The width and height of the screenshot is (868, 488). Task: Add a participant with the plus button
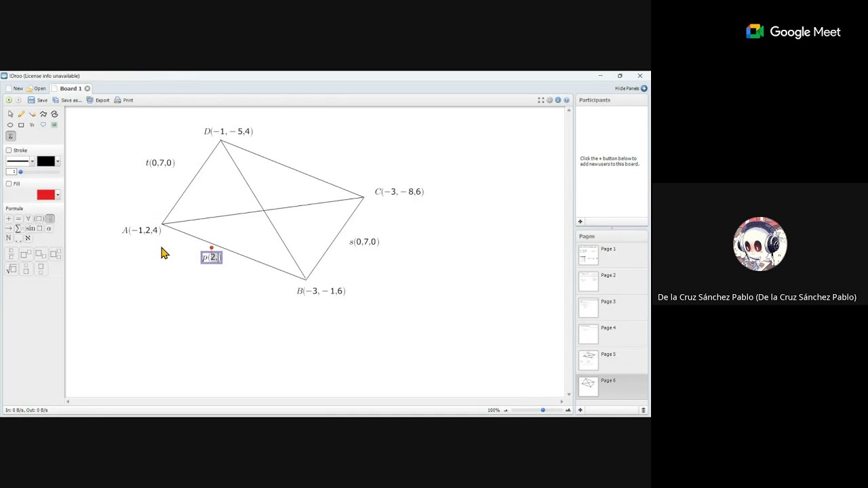(x=580, y=222)
